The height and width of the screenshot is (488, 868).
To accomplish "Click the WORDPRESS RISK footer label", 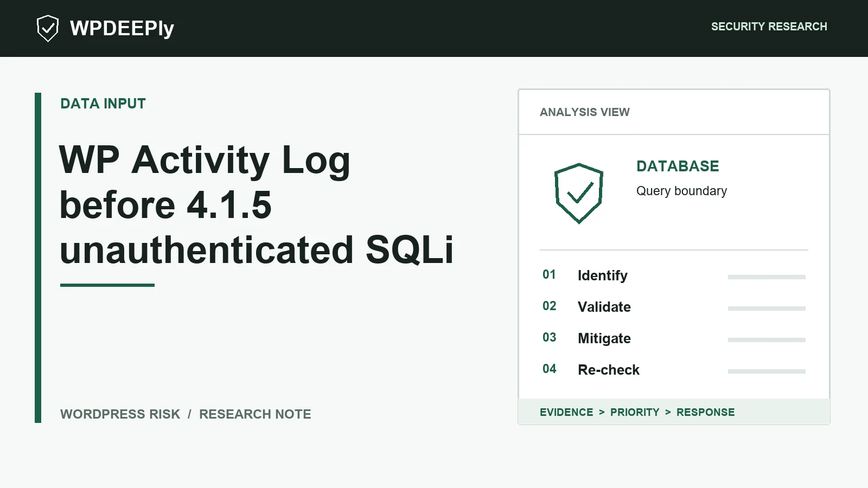I will pyautogui.click(x=120, y=414).
